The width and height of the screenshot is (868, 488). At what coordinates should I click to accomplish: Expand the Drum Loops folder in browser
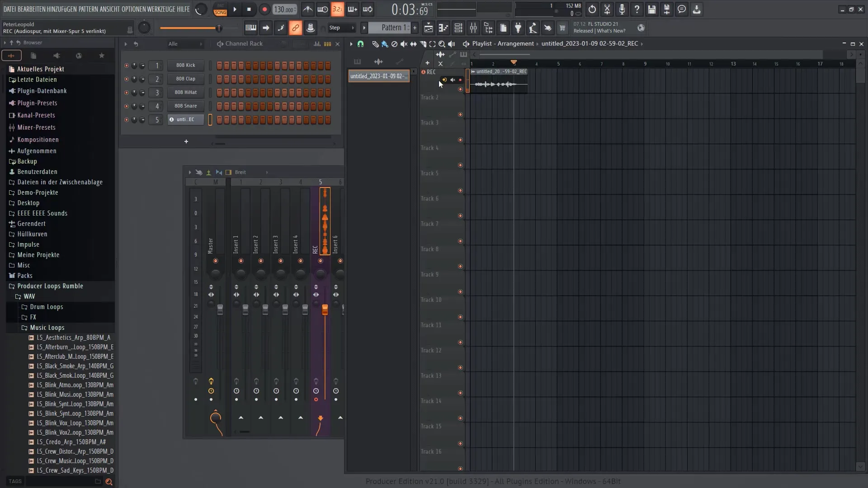47,306
